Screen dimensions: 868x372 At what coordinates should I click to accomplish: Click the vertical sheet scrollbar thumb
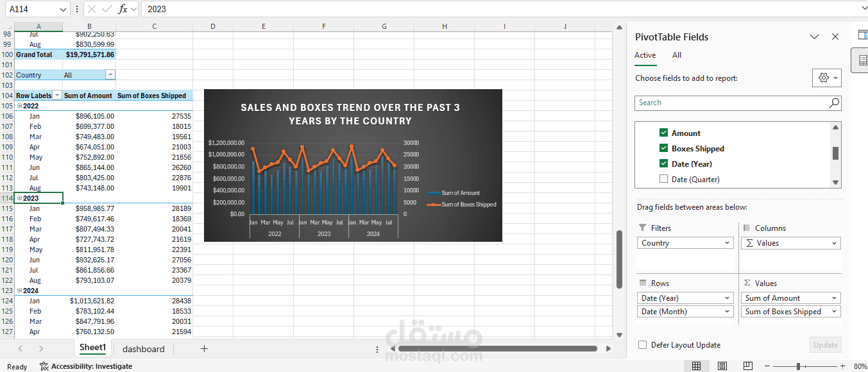coord(619,259)
